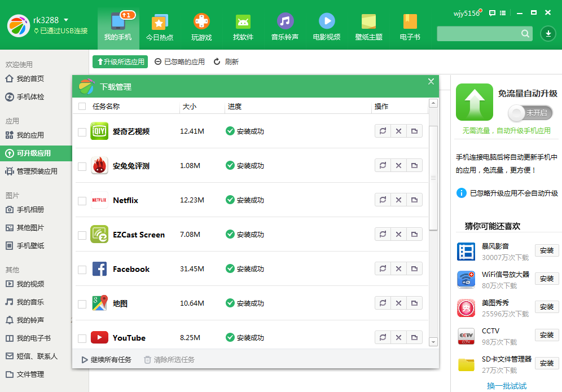Check the Netflix task checkbox
The width and height of the screenshot is (562, 392).
tap(82, 201)
